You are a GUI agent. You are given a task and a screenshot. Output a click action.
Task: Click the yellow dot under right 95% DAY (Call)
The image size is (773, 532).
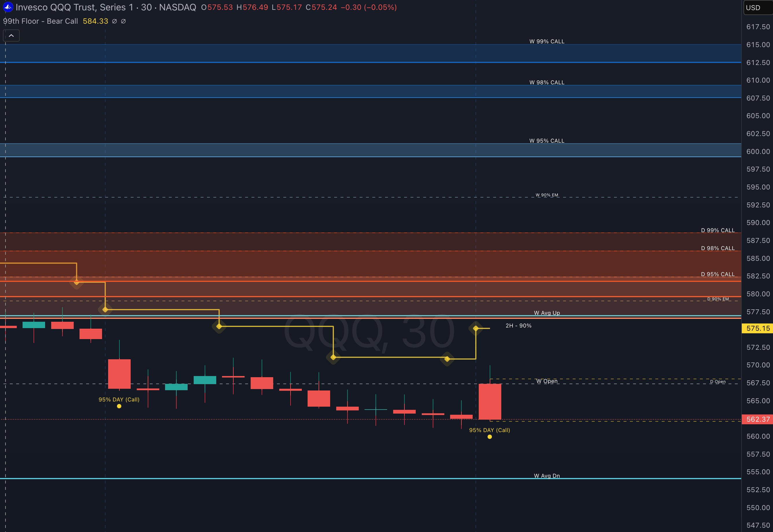489,437
